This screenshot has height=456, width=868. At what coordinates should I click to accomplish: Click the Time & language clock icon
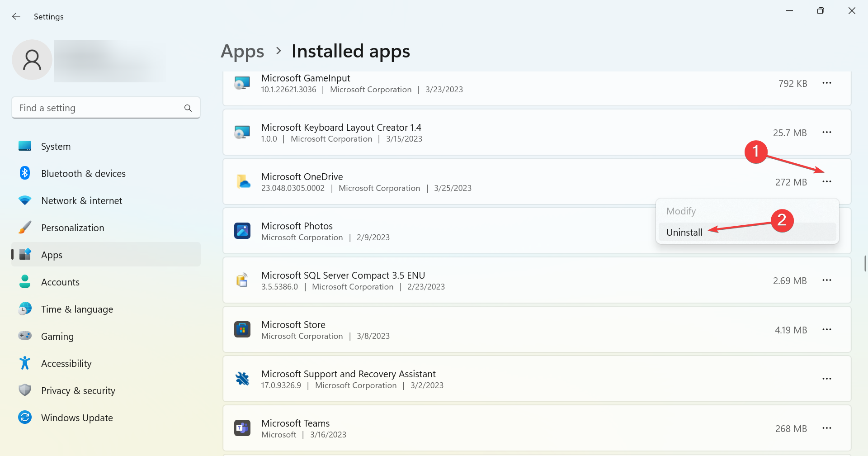coord(25,309)
